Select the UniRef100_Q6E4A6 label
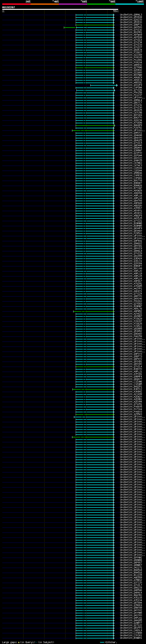Image resolution: width=146 pixels, height=644 pixels. [x=131, y=146]
